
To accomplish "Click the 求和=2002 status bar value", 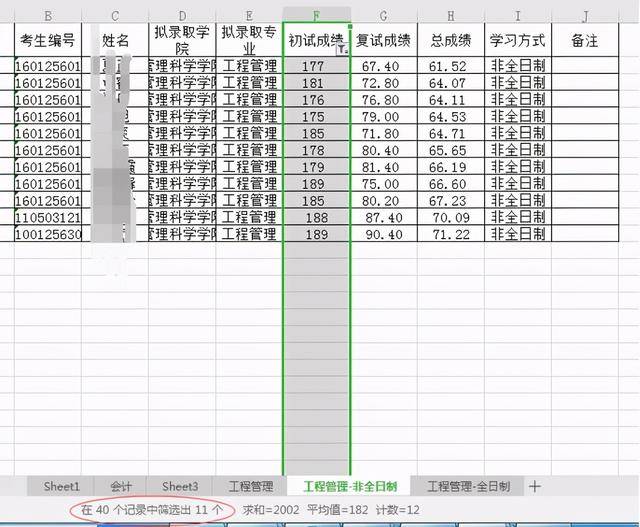I will tap(271, 510).
